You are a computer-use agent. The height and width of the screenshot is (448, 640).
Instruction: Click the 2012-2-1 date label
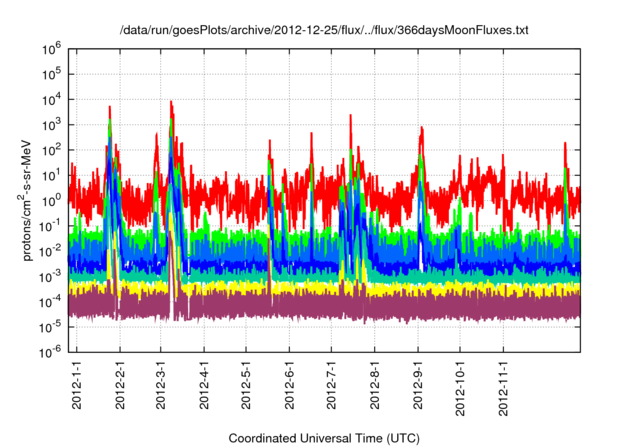point(120,385)
